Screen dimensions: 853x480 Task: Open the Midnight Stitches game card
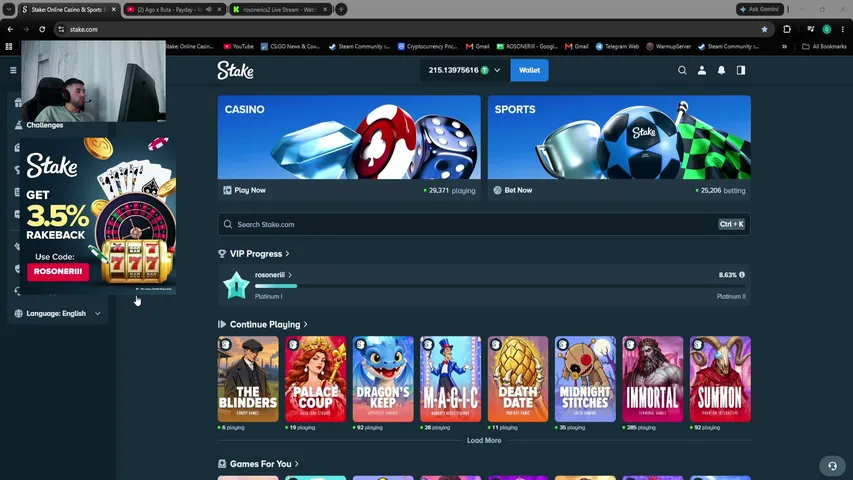point(585,379)
